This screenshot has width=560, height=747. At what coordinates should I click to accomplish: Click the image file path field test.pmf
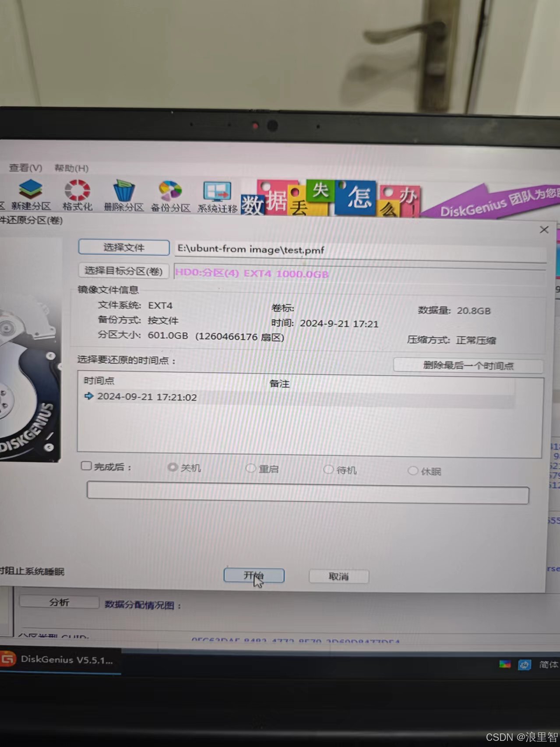point(360,250)
